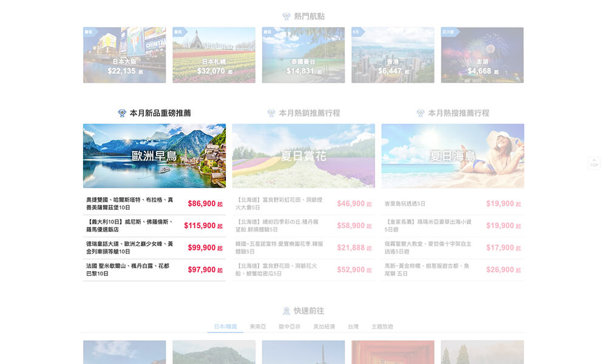Screen dimensions: 607x364
Task: Open the 美加紐澳 tab
Action: pos(324,327)
